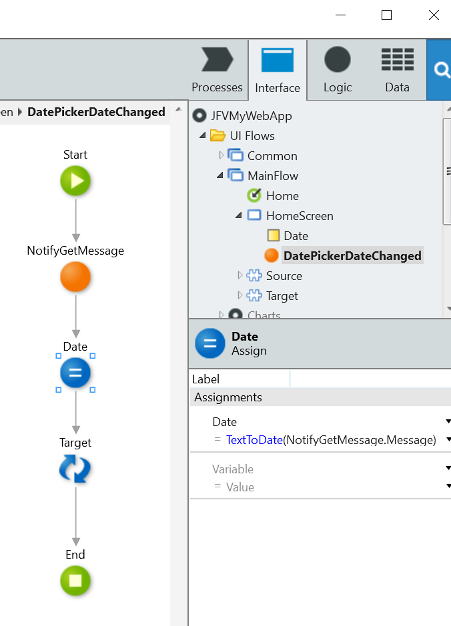Image resolution: width=451 pixels, height=626 pixels.
Task: Open the Date variable assignment dropdown
Action: (448, 422)
